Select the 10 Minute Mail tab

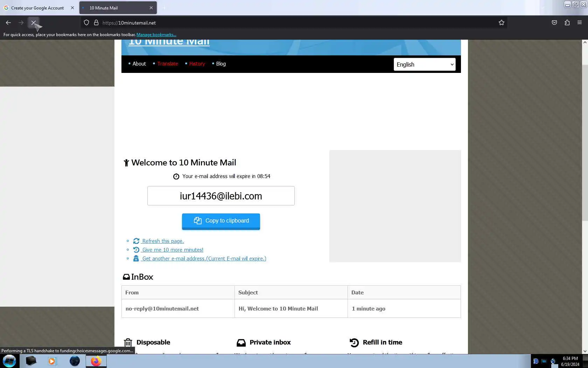118,8
